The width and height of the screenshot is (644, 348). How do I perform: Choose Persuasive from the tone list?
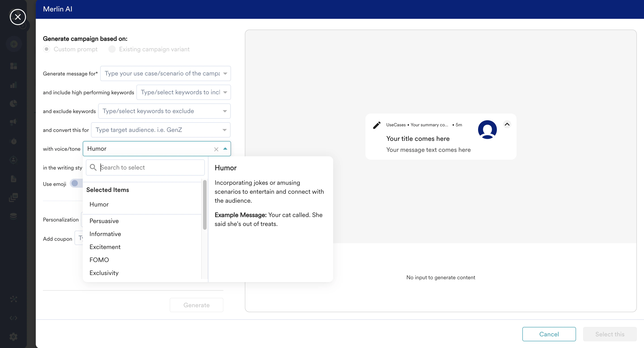104,221
